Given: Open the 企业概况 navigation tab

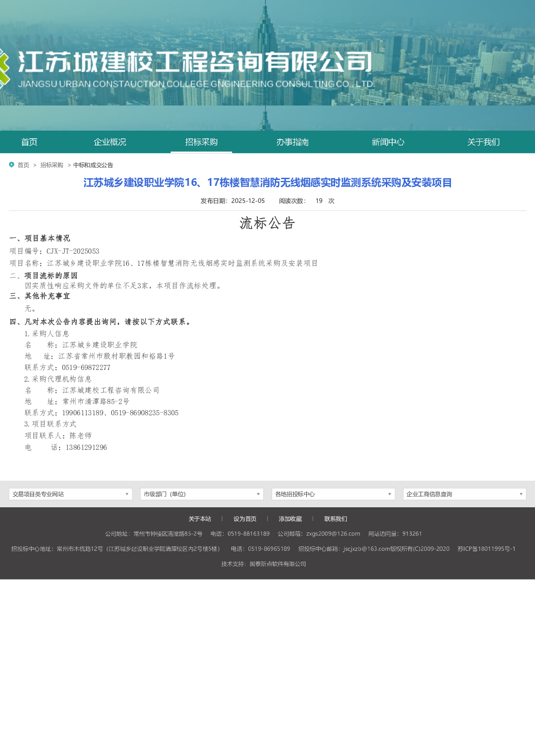Looking at the screenshot, I should [x=110, y=142].
